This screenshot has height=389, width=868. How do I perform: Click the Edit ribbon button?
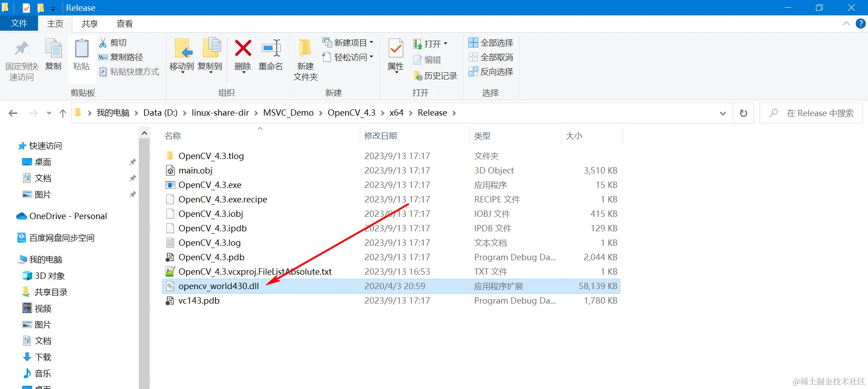(x=427, y=60)
